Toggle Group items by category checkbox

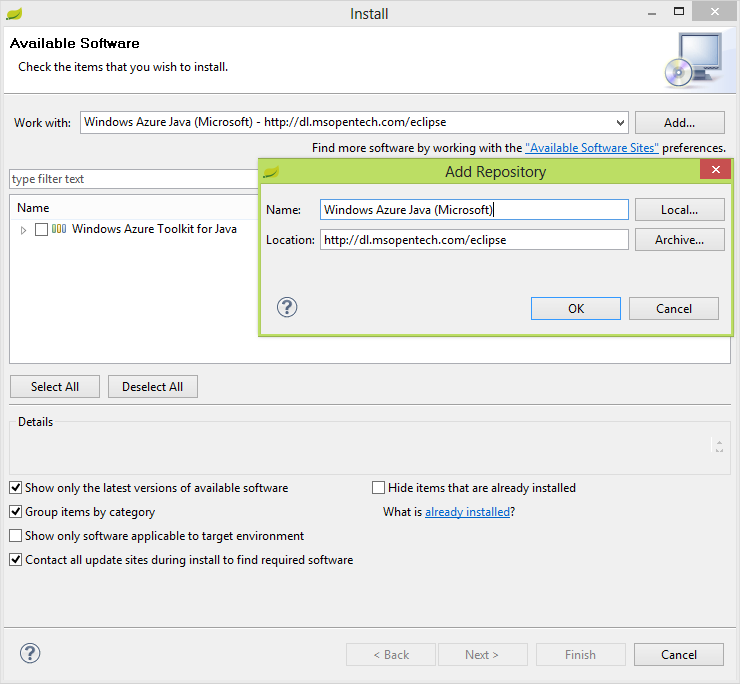[16, 511]
